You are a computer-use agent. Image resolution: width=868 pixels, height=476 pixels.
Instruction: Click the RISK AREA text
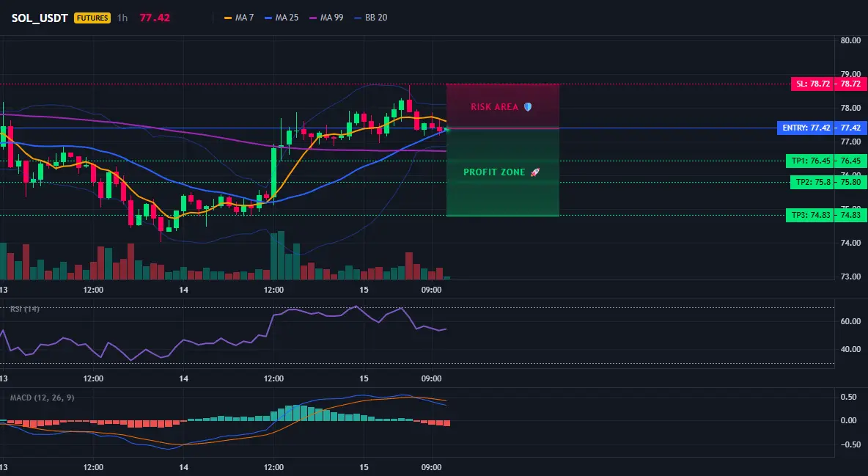pyautogui.click(x=494, y=107)
